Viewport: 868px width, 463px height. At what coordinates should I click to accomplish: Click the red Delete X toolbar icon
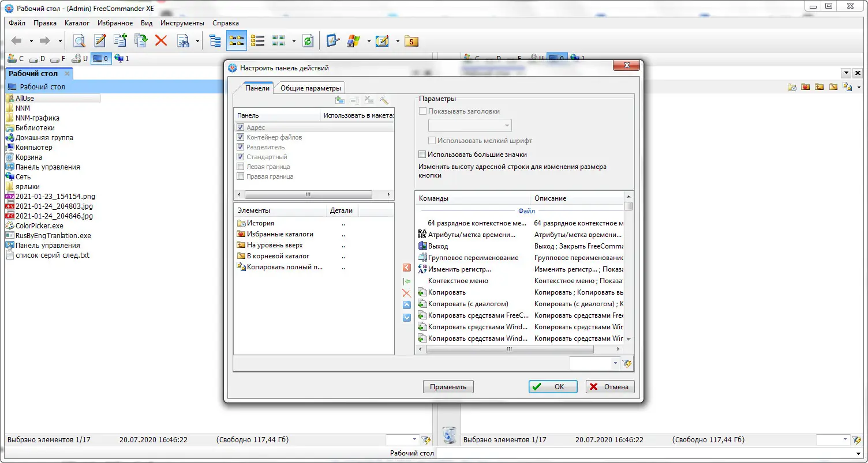pyautogui.click(x=161, y=41)
